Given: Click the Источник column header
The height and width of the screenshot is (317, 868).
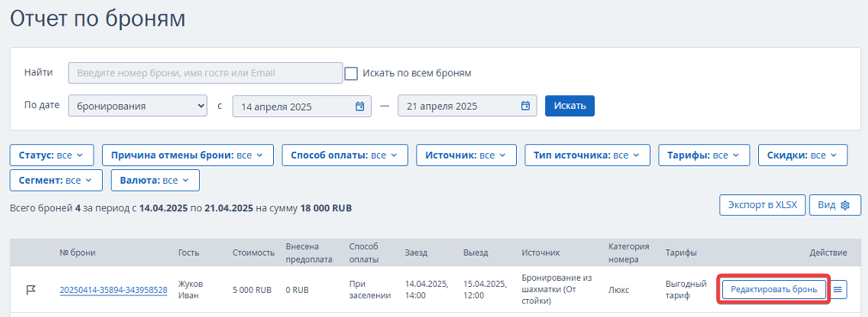Looking at the screenshot, I should 541,253.
